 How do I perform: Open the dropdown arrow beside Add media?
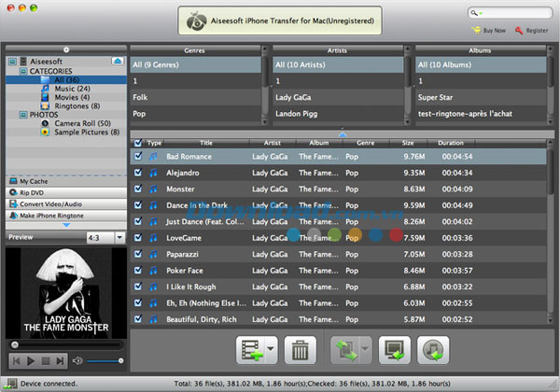point(270,349)
